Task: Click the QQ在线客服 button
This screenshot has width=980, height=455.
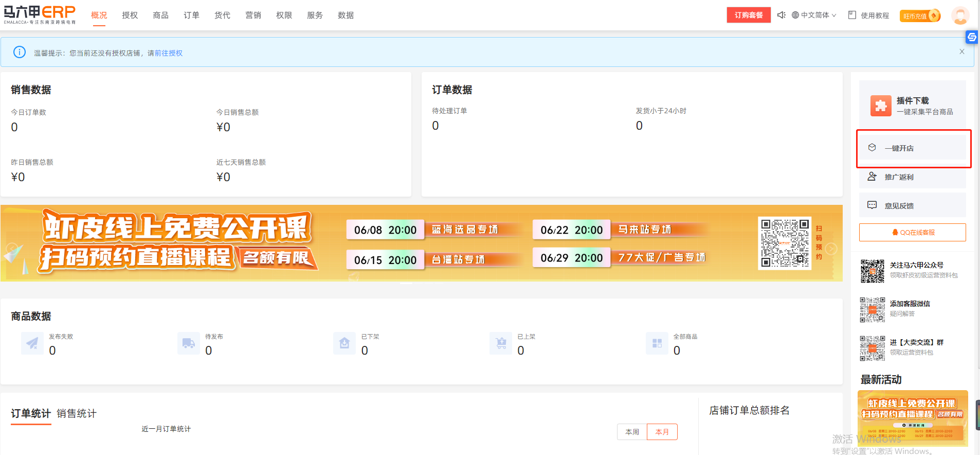Action: [x=913, y=232]
